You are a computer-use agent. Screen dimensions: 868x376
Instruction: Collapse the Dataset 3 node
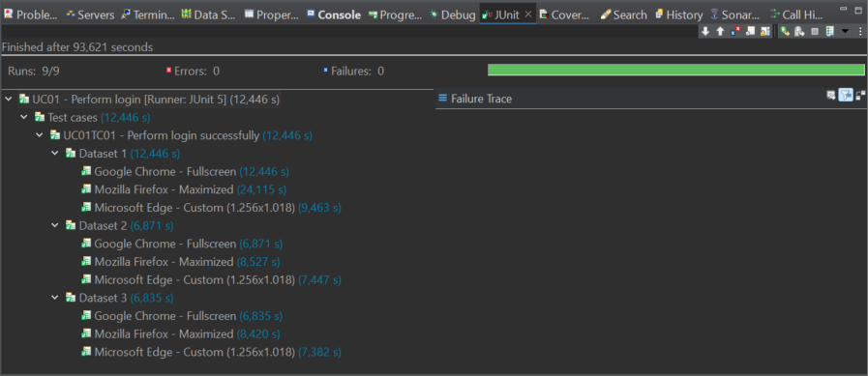(55, 298)
